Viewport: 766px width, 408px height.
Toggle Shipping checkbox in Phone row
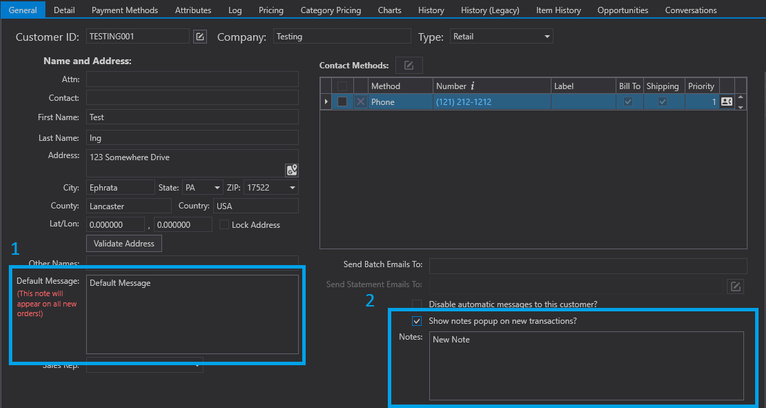click(x=662, y=102)
